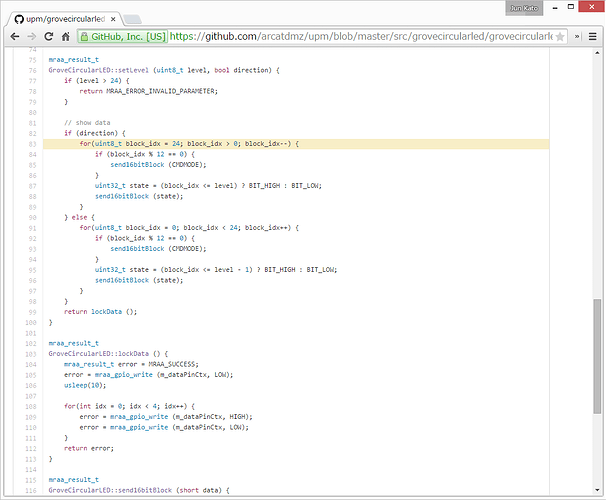Viewport: 606px width, 500px height.
Task: Click 'return lockData ();' statement
Action: pos(100,312)
